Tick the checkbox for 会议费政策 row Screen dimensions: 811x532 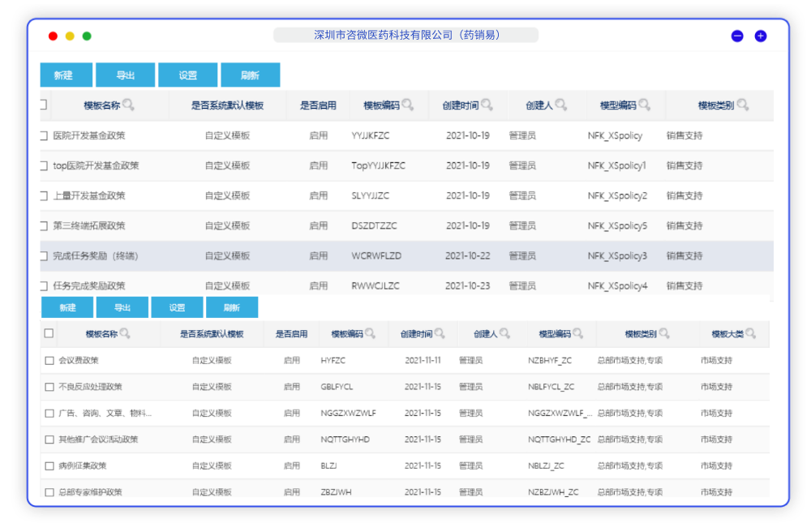pos(49,360)
